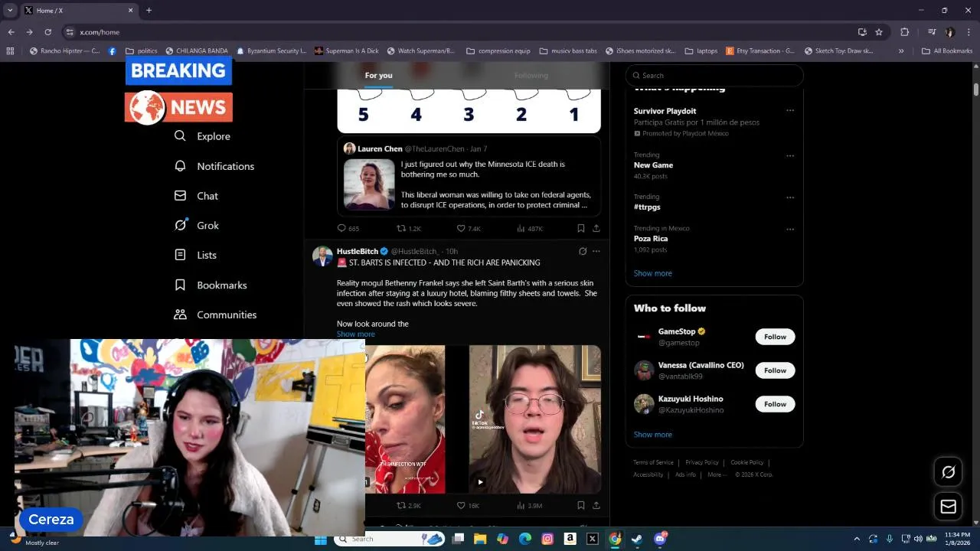Open a new Chrome tab

click(x=149, y=10)
